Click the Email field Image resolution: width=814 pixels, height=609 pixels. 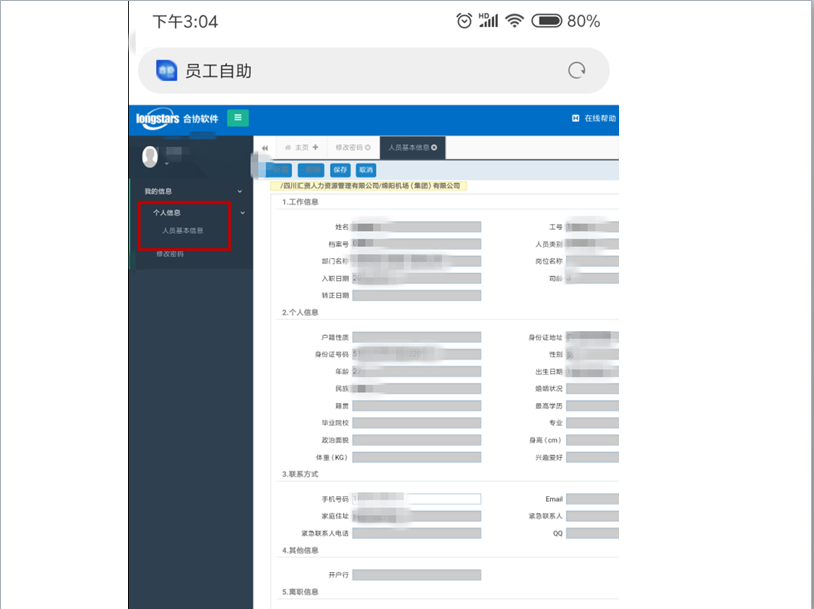point(592,499)
